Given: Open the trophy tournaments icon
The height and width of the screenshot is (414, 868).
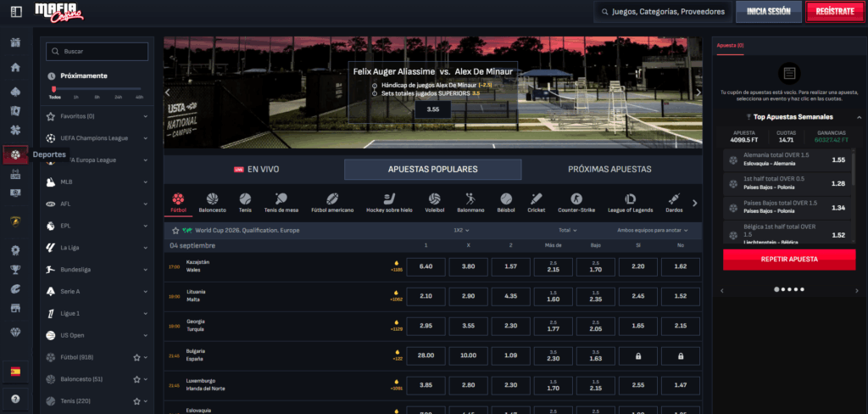Looking at the screenshot, I should tap(15, 270).
